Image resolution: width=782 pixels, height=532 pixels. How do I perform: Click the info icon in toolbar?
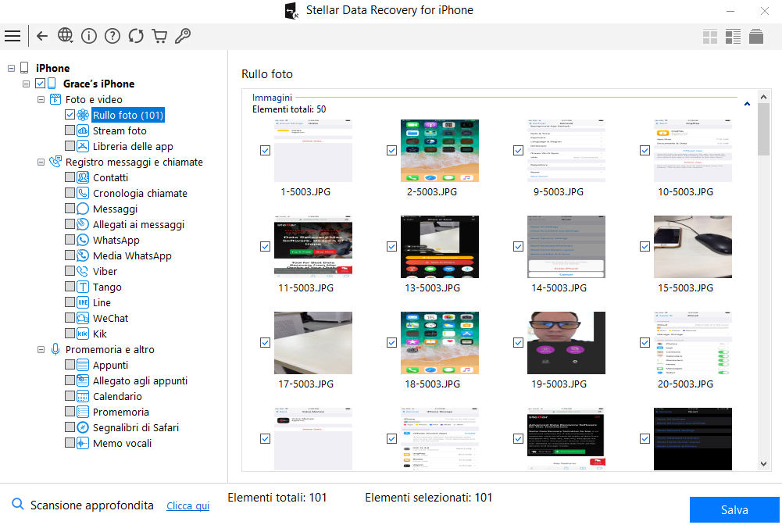(x=89, y=36)
